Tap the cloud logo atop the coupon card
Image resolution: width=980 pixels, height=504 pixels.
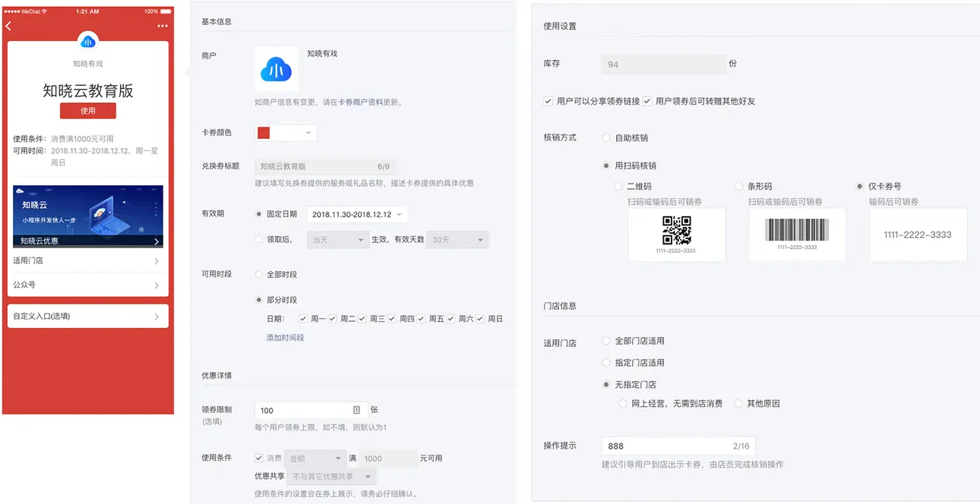(88, 42)
